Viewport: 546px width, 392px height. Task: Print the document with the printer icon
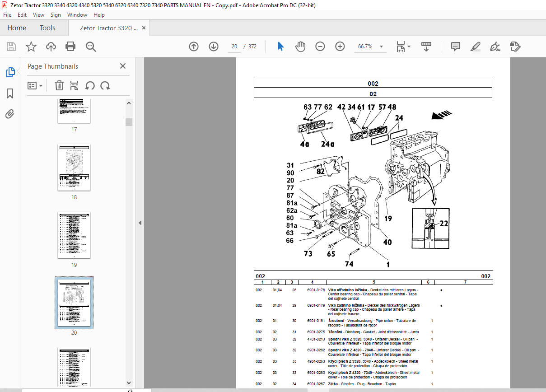[x=70, y=47]
